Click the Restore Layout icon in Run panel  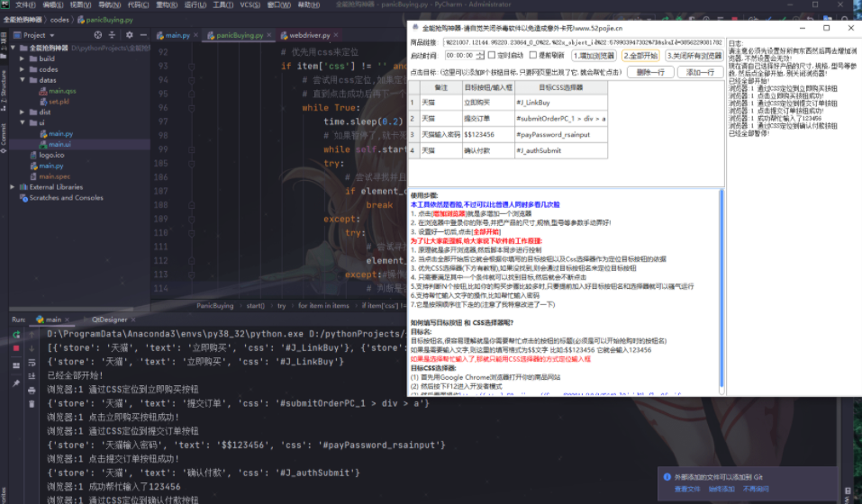click(16, 365)
